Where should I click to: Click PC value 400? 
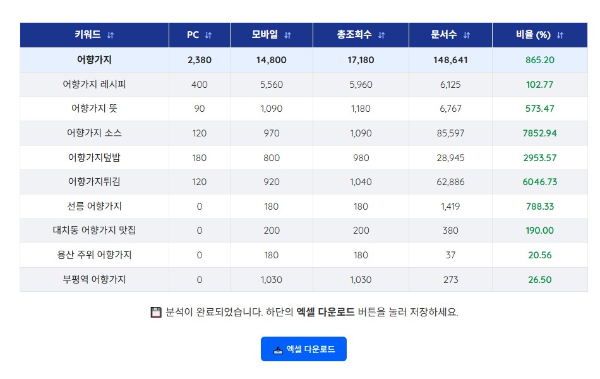pos(199,85)
